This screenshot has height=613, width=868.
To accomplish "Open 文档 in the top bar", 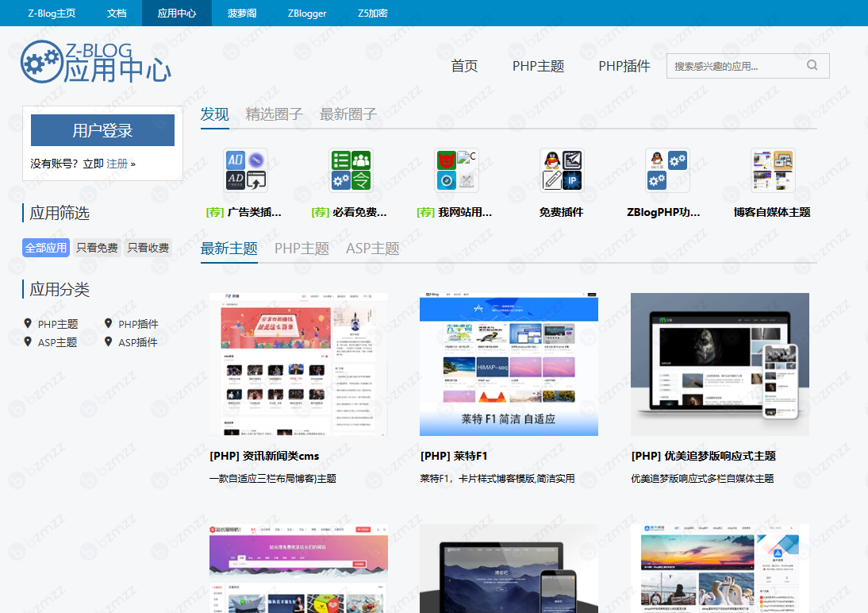I will 117,13.
